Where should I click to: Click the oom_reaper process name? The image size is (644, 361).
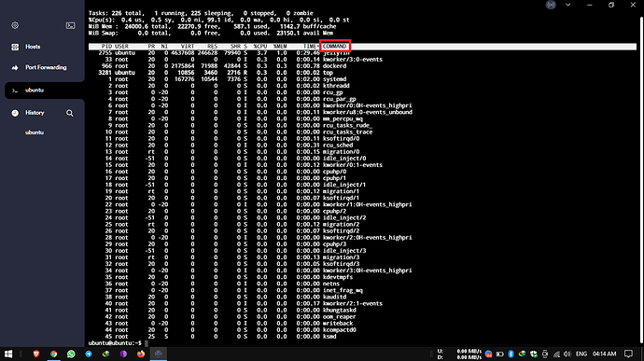(x=339, y=316)
